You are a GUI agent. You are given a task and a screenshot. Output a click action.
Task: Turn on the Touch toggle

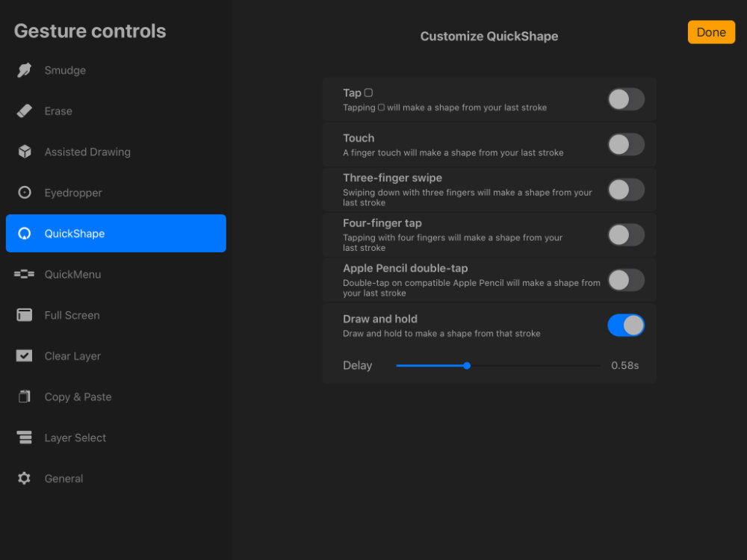pos(626,145)
